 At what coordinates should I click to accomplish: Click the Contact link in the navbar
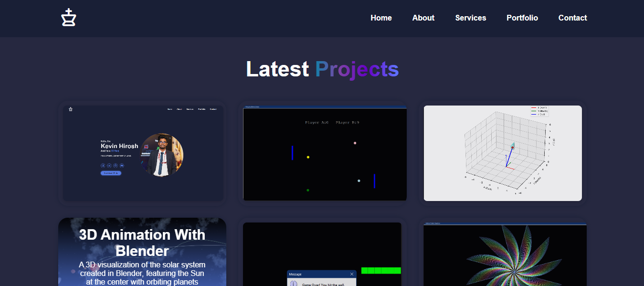click(x=572, y=18)
